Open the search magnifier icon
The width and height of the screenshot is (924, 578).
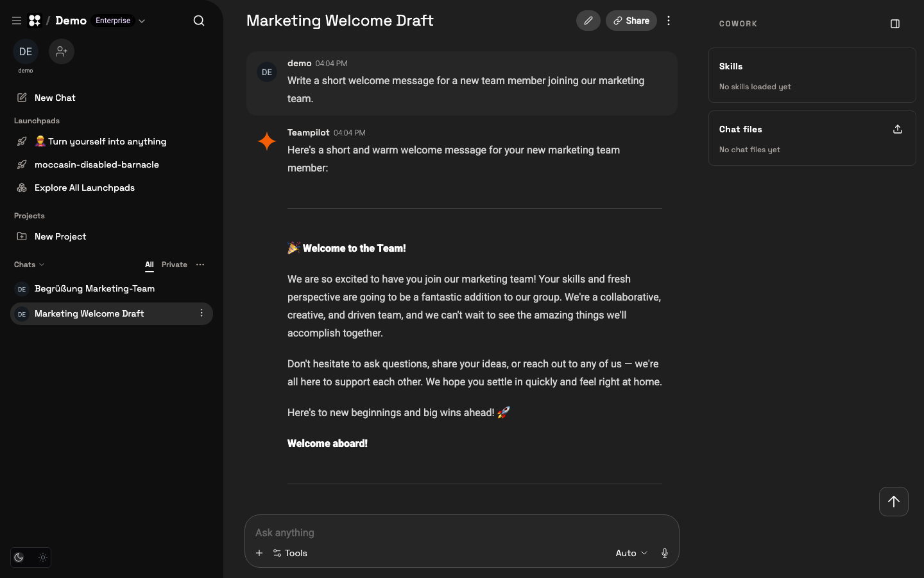point(199,21)
